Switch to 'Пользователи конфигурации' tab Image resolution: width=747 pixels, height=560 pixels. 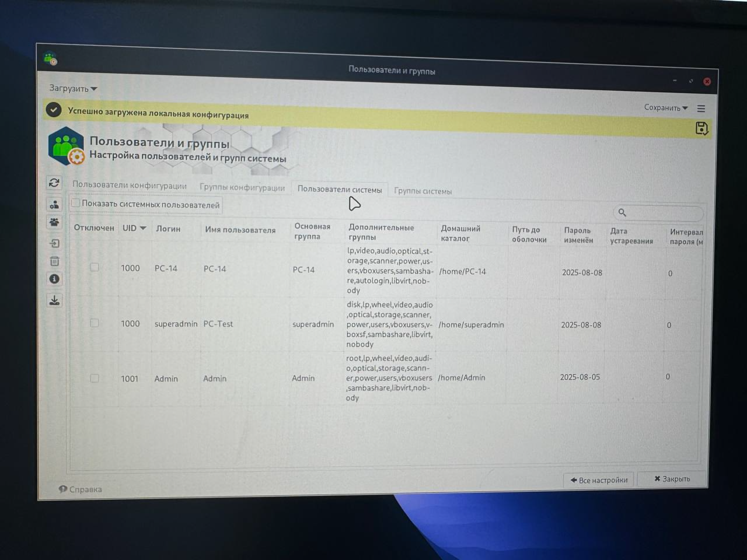[130, 185]
